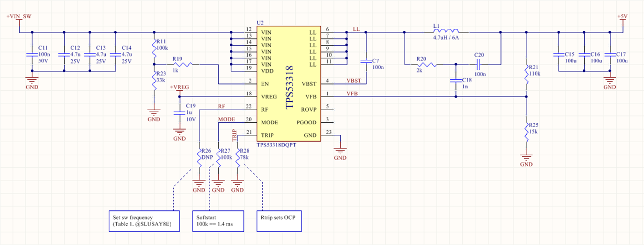Screen dimensions: 644x245
Task: Select the C16 designator label
Action: pos(595,54)
